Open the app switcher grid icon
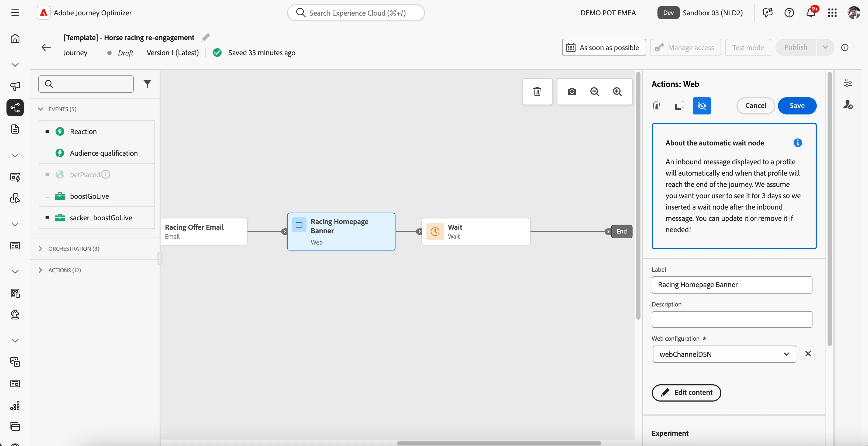The height and width of the screenshot is (446, 868). coord(832,13)
